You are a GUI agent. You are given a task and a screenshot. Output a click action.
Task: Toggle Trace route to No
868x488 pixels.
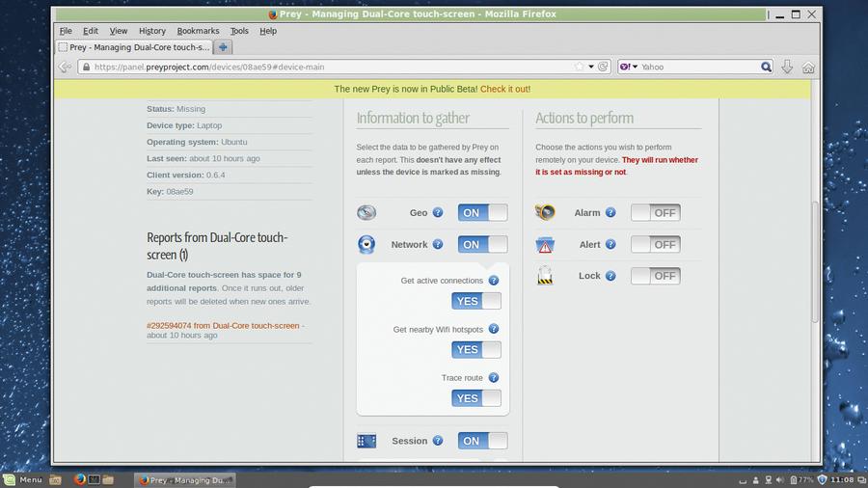click(x=476, y=398)
